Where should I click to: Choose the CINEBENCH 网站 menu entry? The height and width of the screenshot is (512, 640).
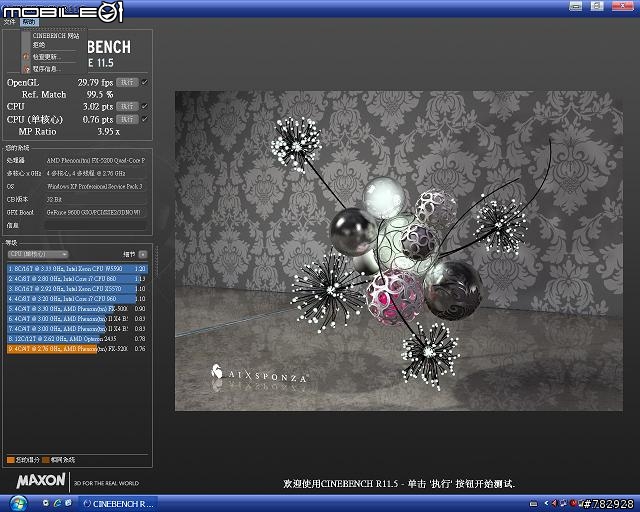(x=56, y=36)
